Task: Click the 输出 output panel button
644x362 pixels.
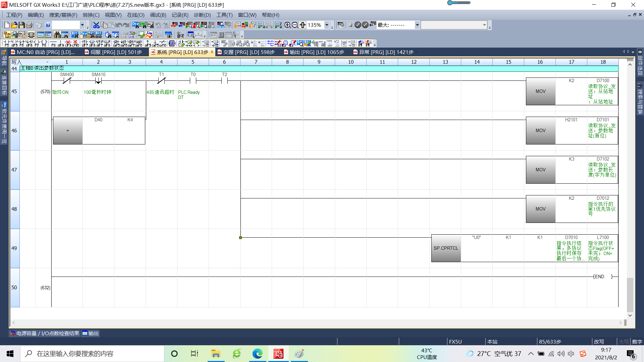Action: click(x=91, y=333)
